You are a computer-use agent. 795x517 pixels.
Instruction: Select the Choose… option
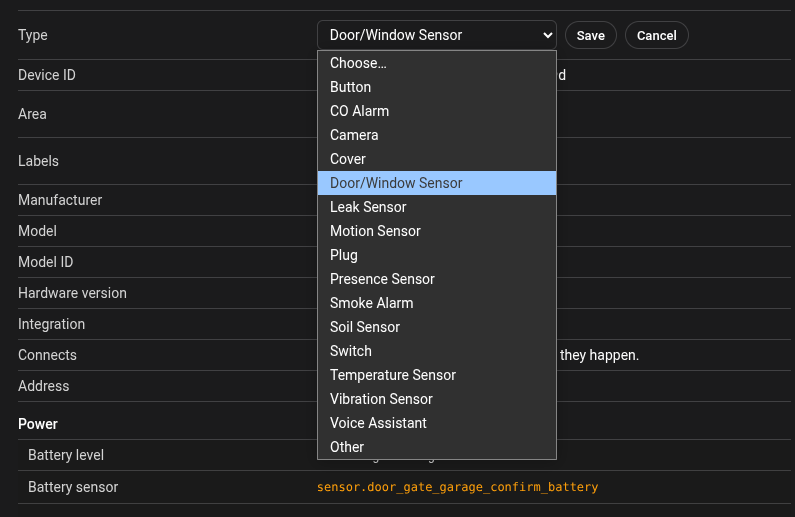tap(437, 63)
